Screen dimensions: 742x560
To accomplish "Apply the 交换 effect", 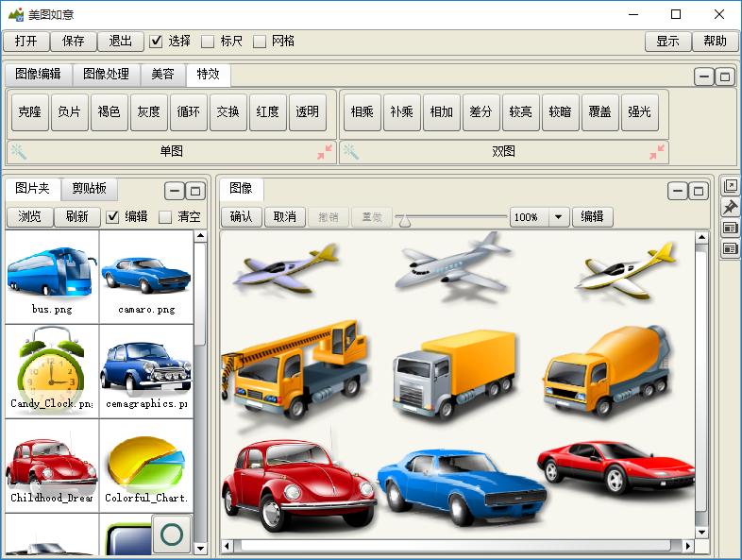I will [228, 112].
